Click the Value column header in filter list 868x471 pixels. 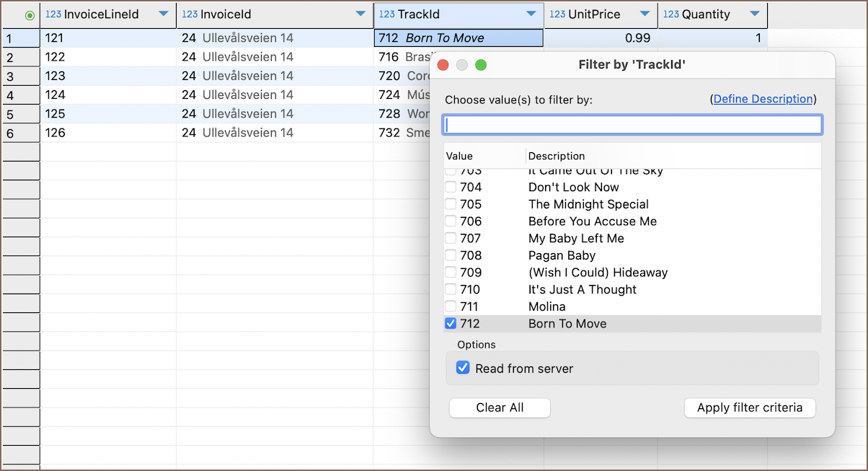pos(459,156)
